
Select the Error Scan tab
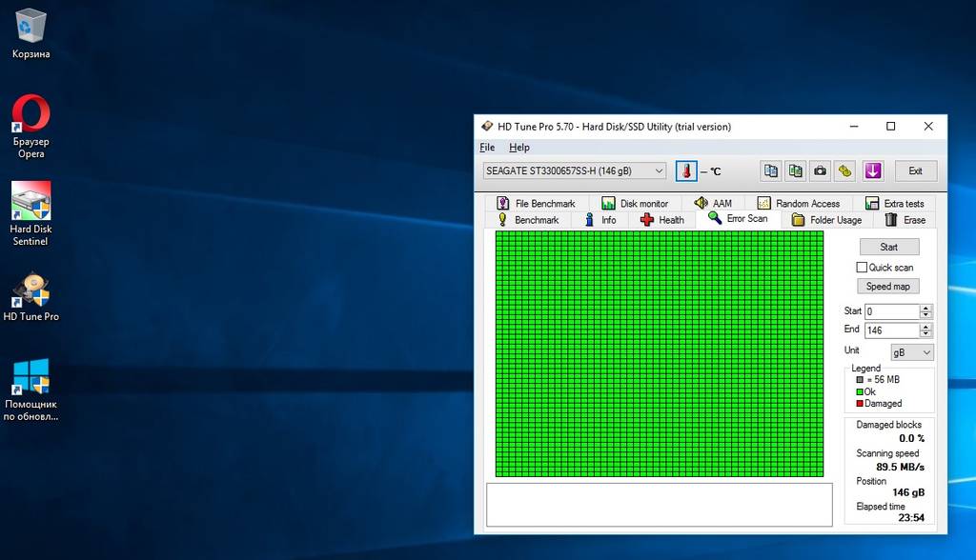[739, 218]
